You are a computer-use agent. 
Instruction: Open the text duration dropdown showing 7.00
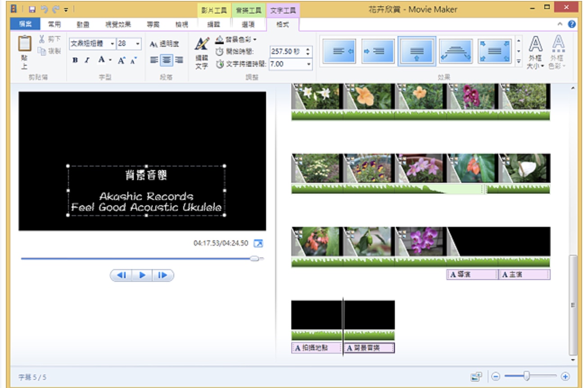pyautogui.click(x=309, y=64)
